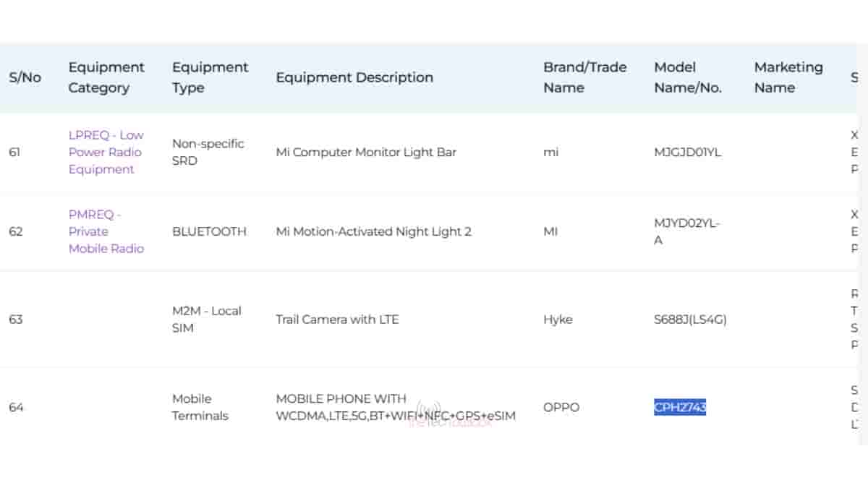Viewport: 868px width, 488px height.
Task: Select the Equipment Description column header
Action: point(354,77)
